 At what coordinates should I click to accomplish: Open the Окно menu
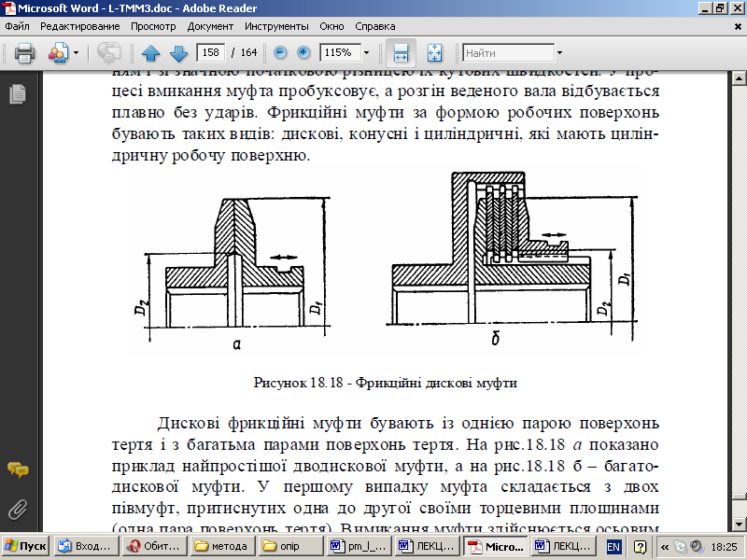point(331,27)
